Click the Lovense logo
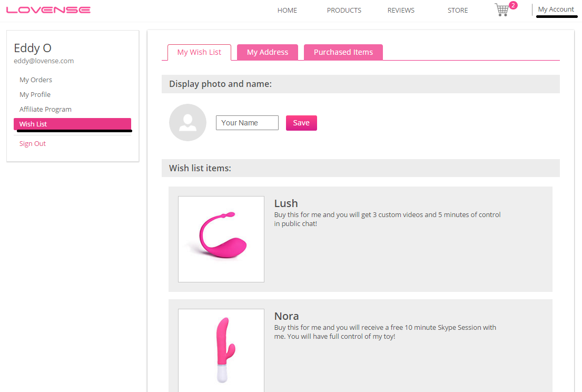The image size is (582, 392). [x=48, y=10]
